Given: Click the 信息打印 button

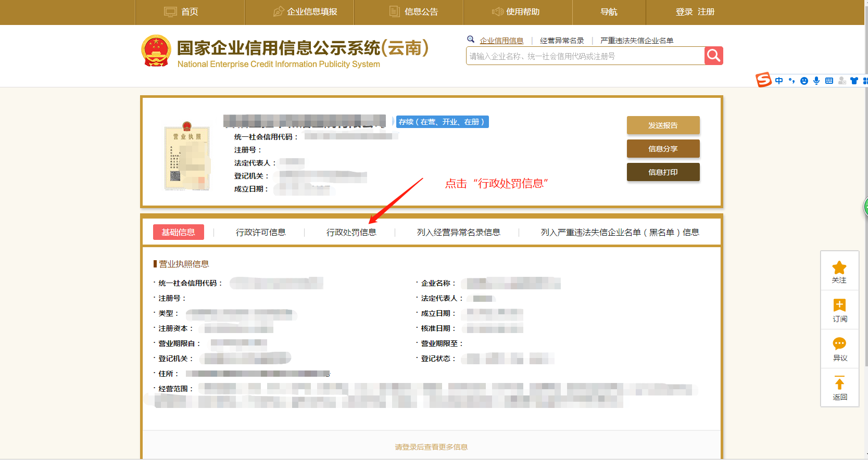Looking at the screenshot, I should (663, 172).
